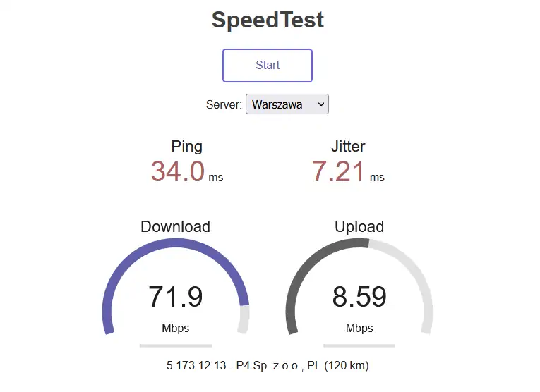Click the ms unit next to jitter value
Viewport: 540px width, 392px height.
[x=377, y=178]
